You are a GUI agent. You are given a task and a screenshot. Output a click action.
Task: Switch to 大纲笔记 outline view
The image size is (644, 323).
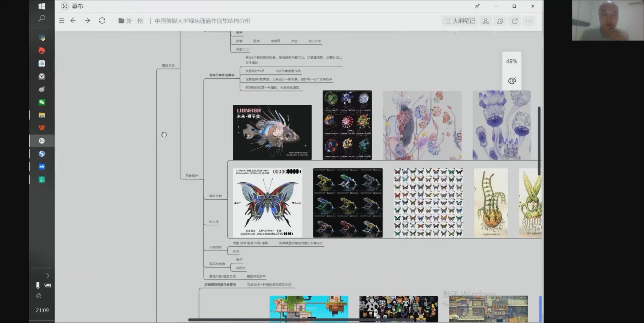[460, 21]
